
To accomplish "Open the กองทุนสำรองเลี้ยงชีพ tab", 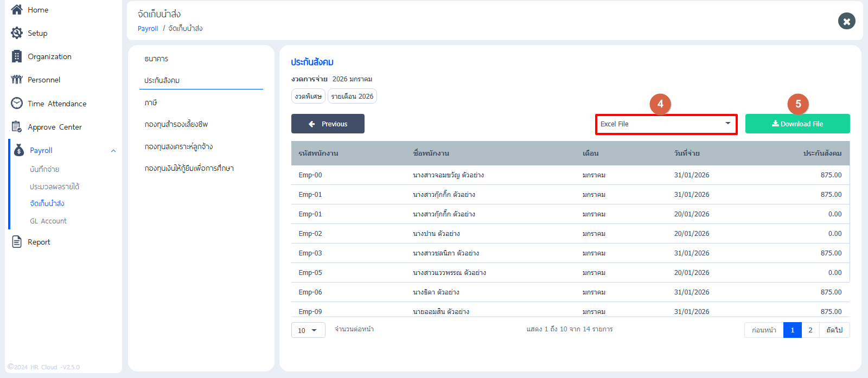I will pos(176,124).
